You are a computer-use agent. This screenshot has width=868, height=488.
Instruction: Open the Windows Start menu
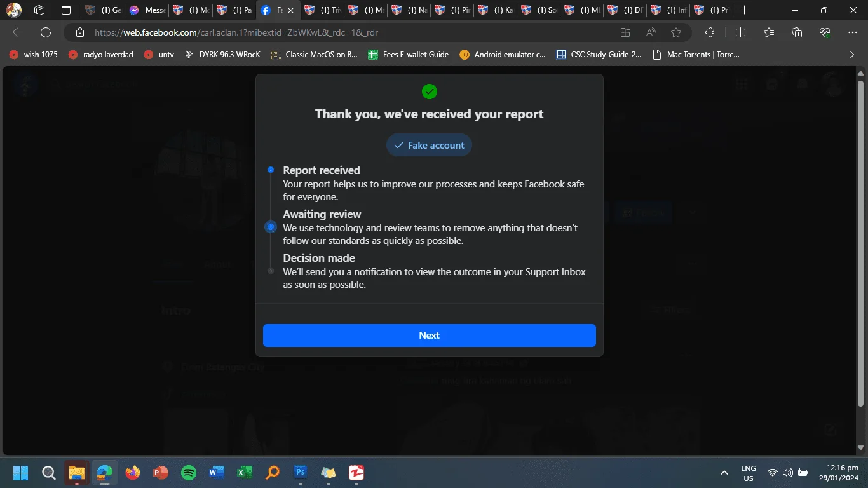(21, 473)
